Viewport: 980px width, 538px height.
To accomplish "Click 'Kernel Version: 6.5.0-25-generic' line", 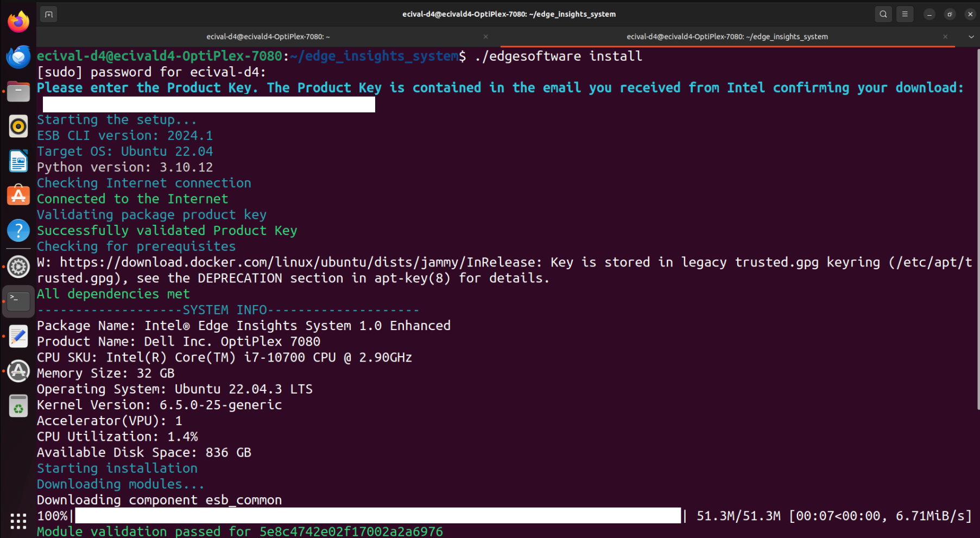I will (x=160, y=405).
